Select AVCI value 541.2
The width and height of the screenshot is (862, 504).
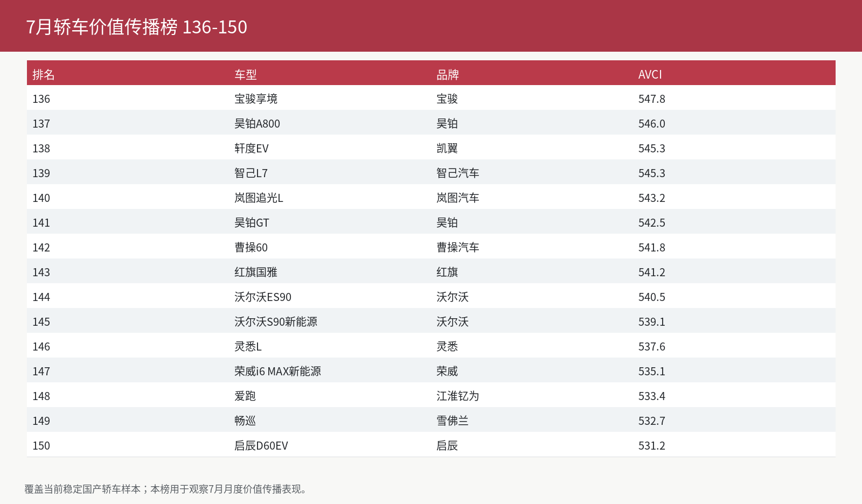652,272
